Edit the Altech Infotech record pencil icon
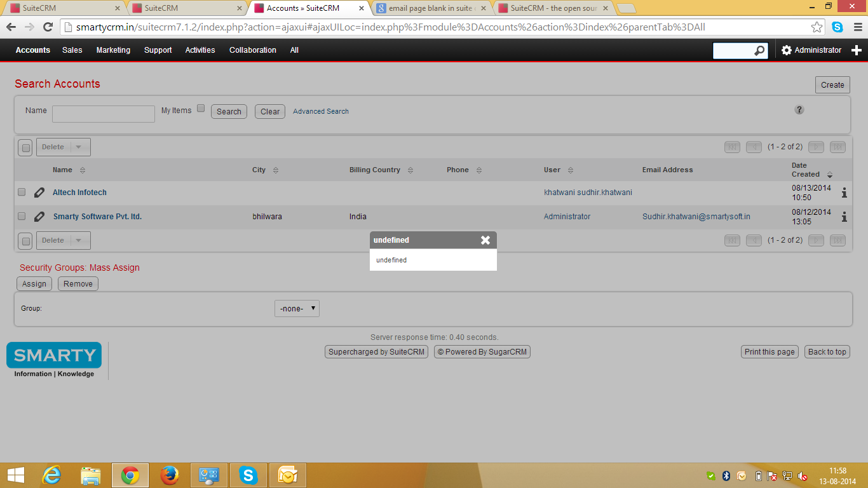This screenshot has width=868, height=488. 39,193
